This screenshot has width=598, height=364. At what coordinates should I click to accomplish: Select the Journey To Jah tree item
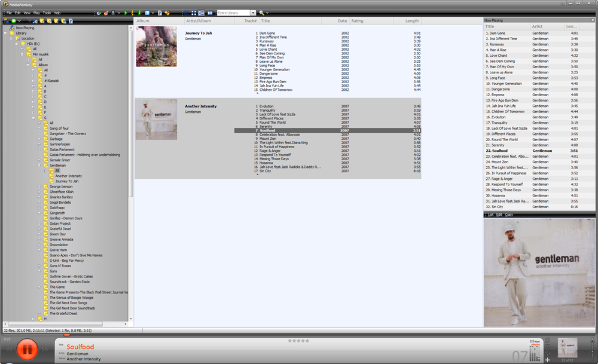(x=67, y=182)
